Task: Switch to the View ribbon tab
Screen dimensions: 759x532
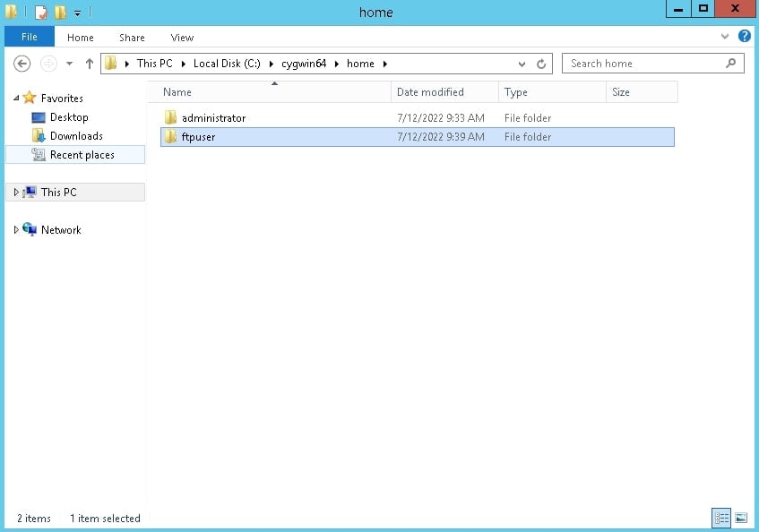Action: 182,38
